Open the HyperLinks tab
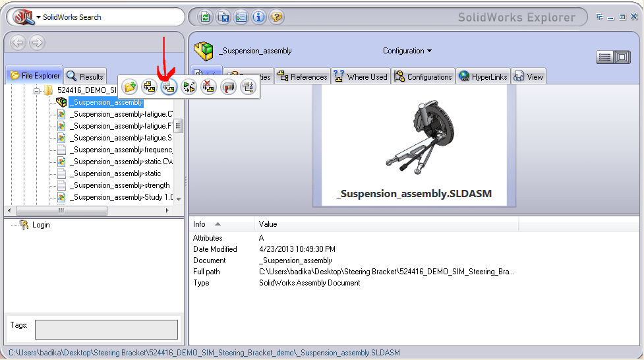Image resolution: width=644 pixels, height=360 pixels. click(483, 76)
